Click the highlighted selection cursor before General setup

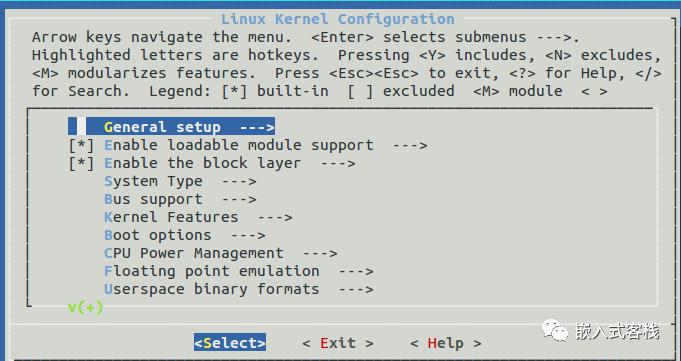click(77, 127)
